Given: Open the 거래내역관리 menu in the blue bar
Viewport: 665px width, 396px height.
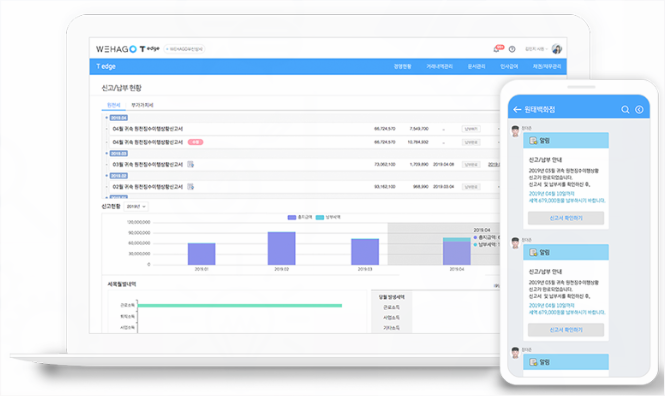Looking at the screenshot, I should [x=439, y=67].
